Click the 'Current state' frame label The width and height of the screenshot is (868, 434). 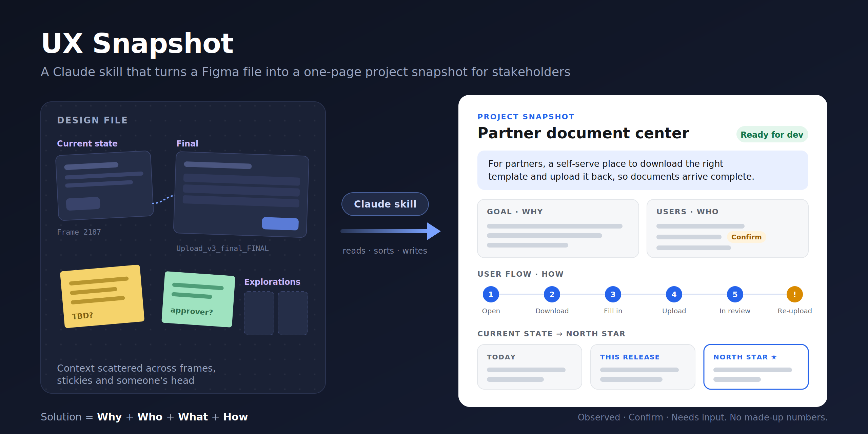[87, 143]
